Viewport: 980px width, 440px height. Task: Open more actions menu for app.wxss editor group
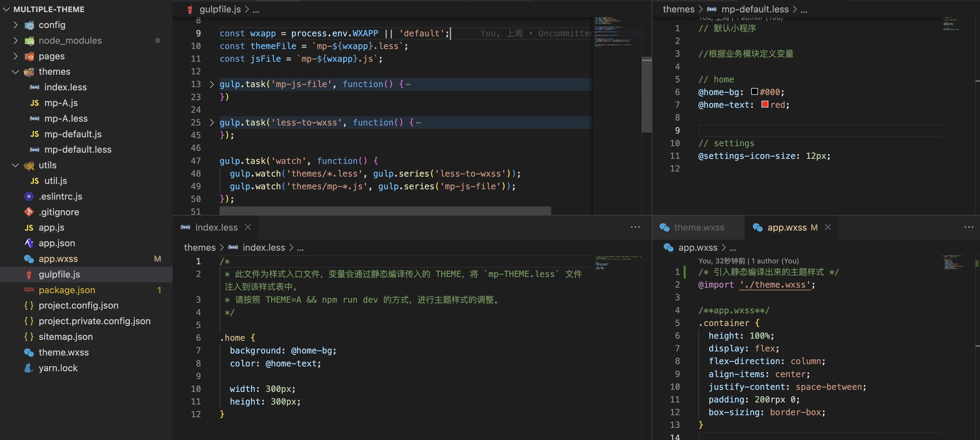(968, 227)
